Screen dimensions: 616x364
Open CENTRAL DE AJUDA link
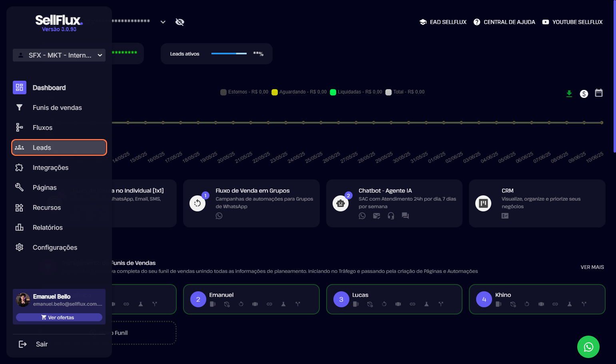click(504, 22)
